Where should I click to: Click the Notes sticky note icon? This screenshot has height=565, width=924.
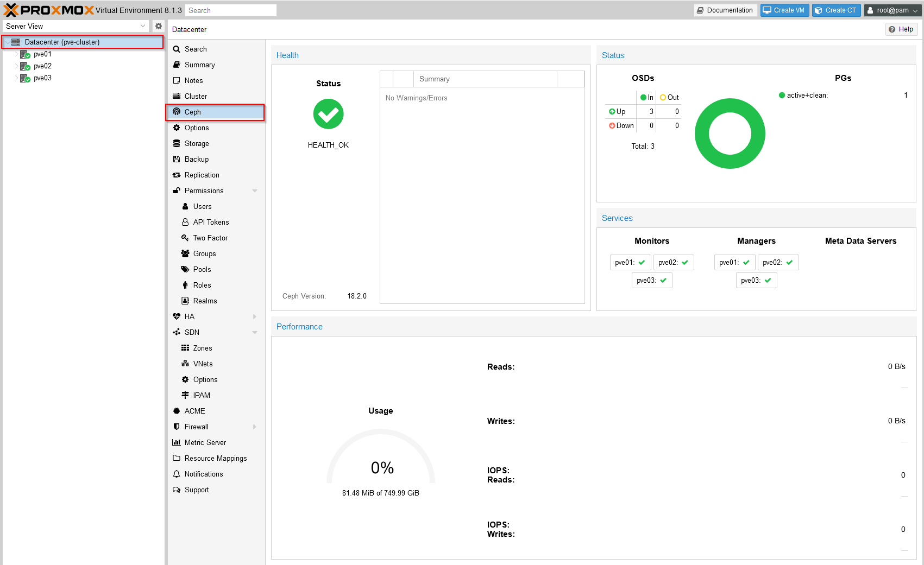(x=177, y=80)
